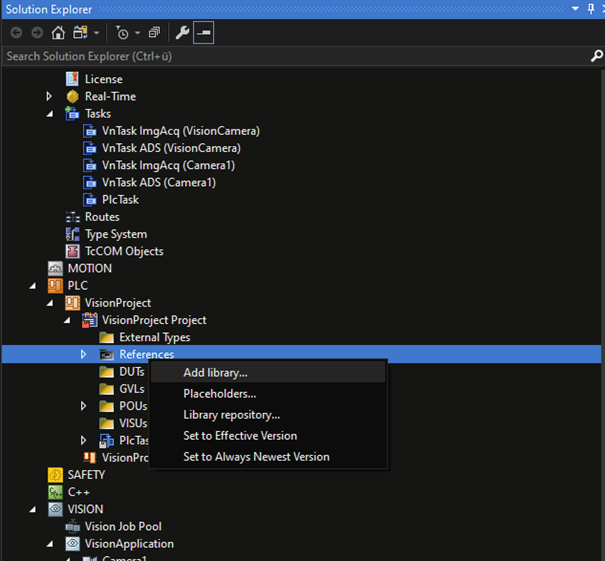This screenshot has width=605, height=561.
Task: Click the search magnifier icon
Action: tap(597, 56)
